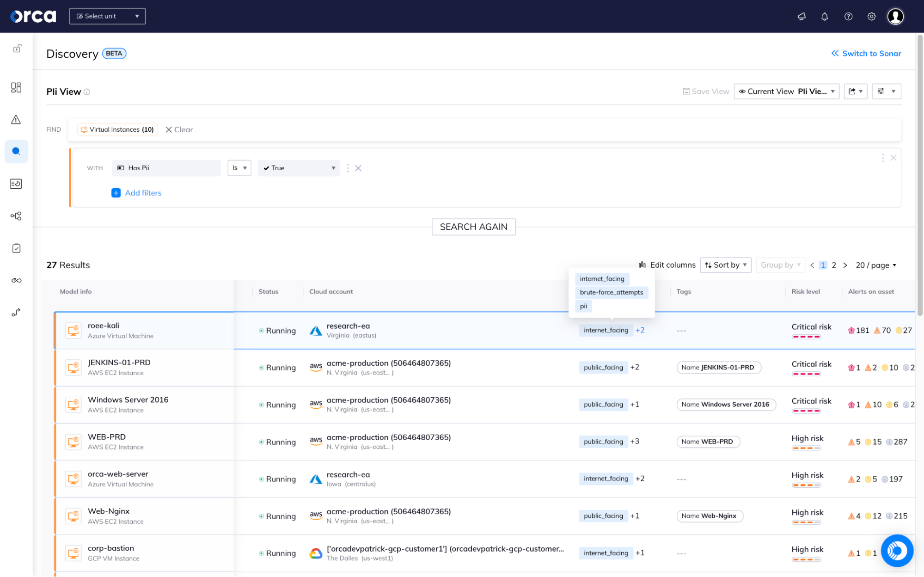Clear the Virtual Instances search filter

click(x=179, y=129)
